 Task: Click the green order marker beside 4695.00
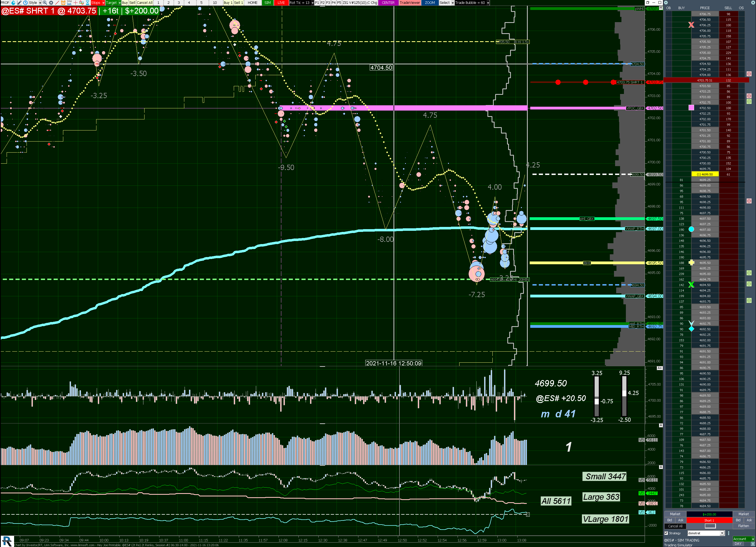749,273
